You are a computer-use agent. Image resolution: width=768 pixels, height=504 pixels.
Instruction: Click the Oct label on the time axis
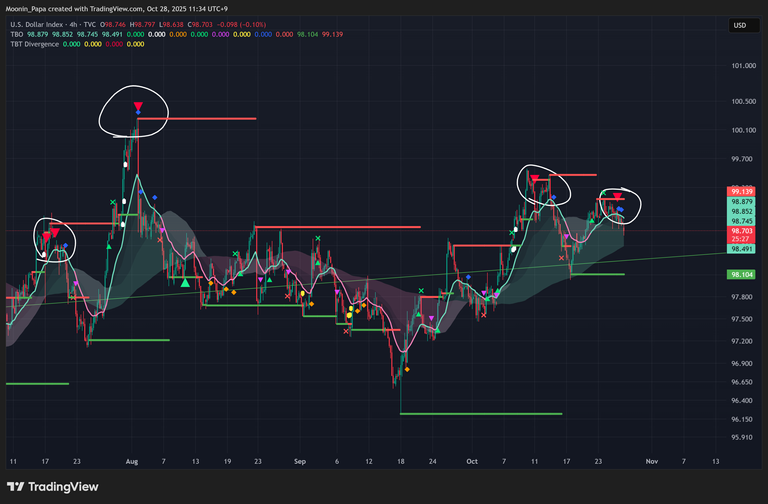471,462
